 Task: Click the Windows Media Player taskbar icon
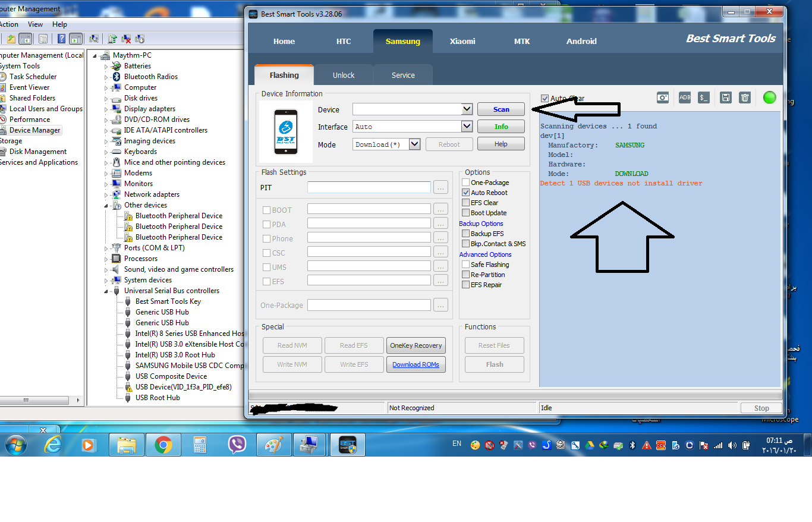point(90,445)
